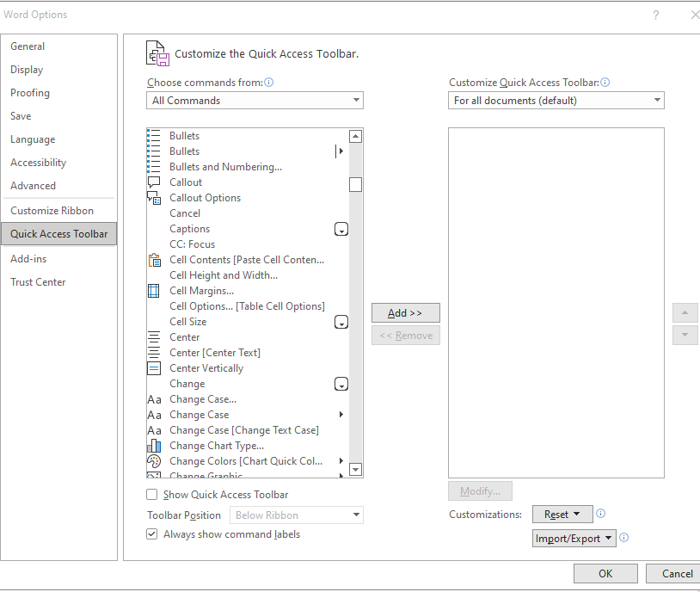
Task: Open the All Commands dropdown
Action: [x=356, y=100]
